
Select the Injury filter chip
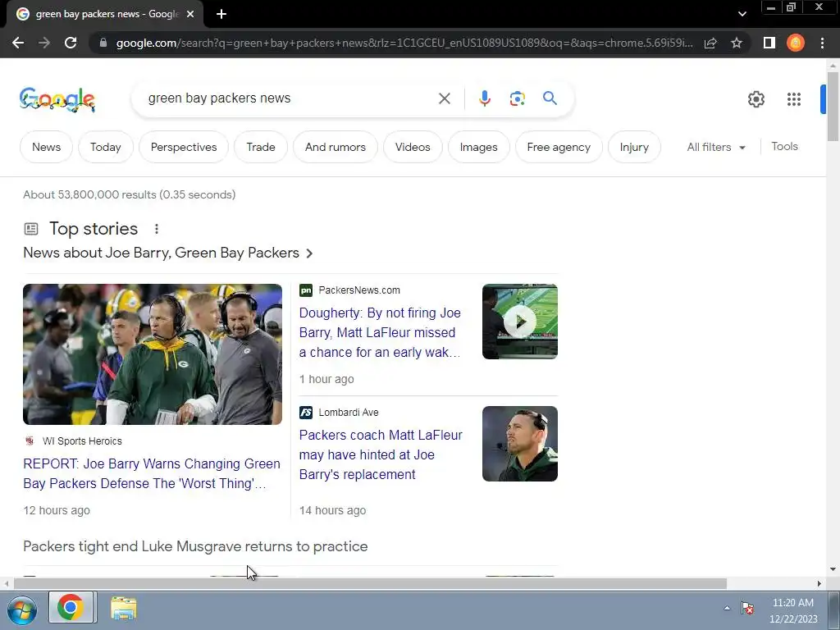(634, 147)
